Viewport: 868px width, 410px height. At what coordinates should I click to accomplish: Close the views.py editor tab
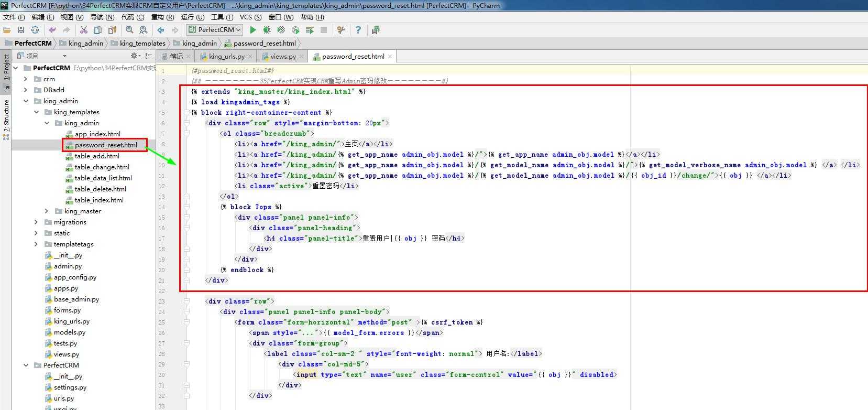pyautogui.click(x=301, y=56)
